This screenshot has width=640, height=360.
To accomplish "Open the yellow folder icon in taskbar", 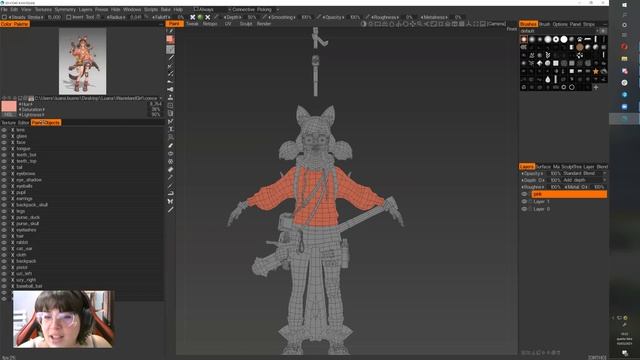I will 624,59.
